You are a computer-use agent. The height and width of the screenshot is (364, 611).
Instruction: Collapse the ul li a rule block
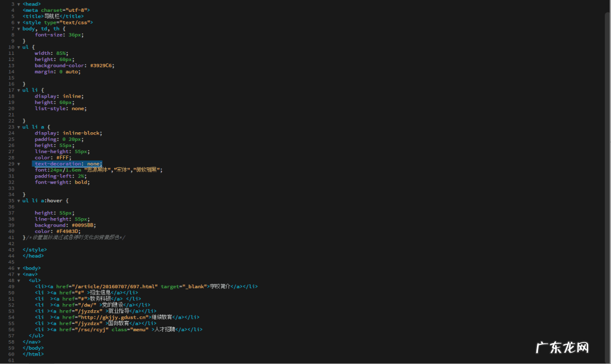[x=18, y=127]
